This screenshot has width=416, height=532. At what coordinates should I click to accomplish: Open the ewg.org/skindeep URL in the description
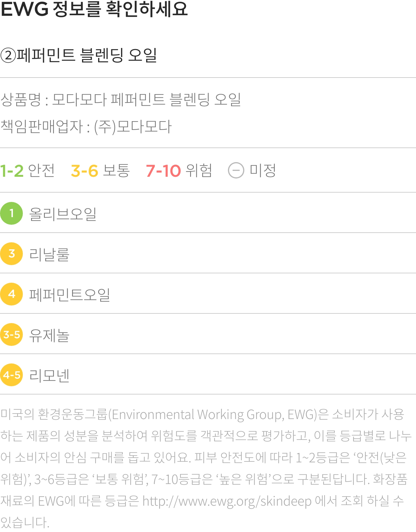pyautogui.click(x=227, y=501)
